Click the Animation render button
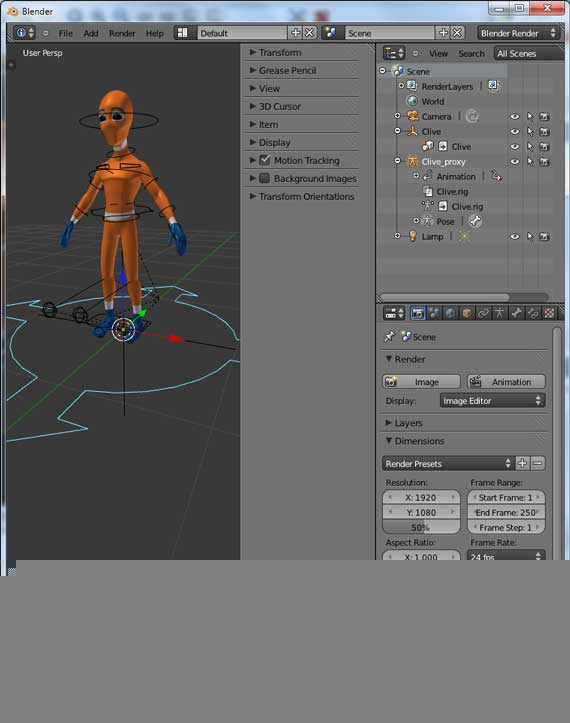Screen dimensions: 570x723 pos(506,381)
